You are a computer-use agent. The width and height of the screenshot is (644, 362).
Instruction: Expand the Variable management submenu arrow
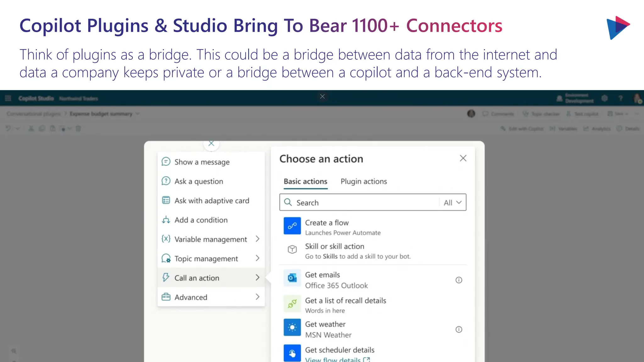pyautogui.click(x=258, y=239)
